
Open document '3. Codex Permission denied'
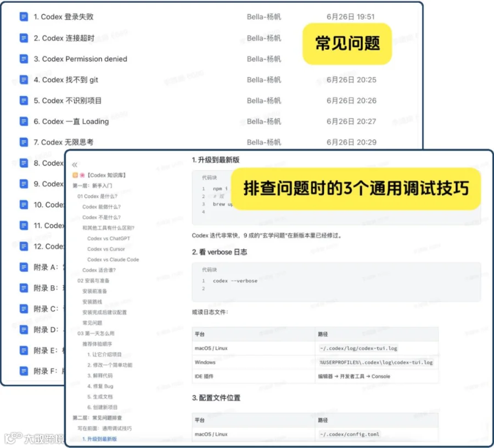80,59
